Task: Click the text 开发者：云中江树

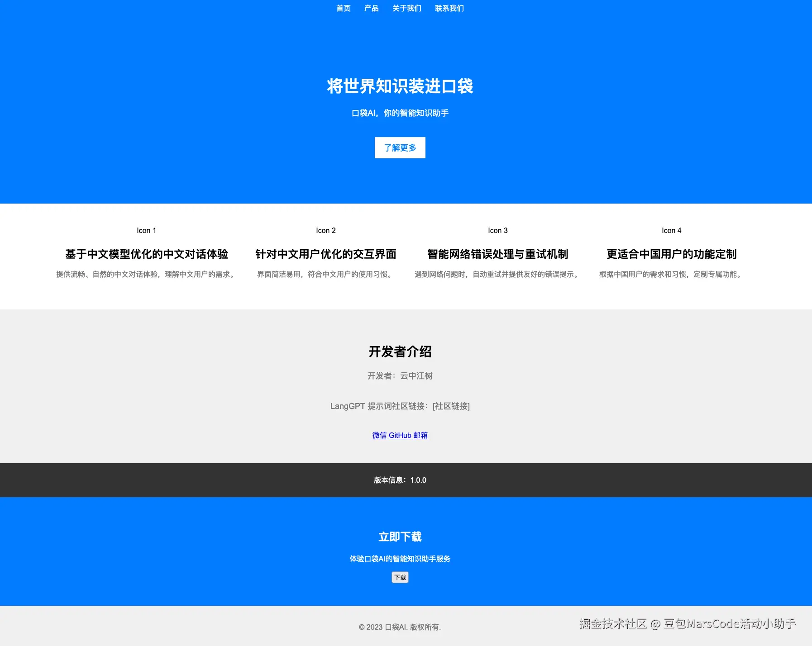Action: pos(400,376)
